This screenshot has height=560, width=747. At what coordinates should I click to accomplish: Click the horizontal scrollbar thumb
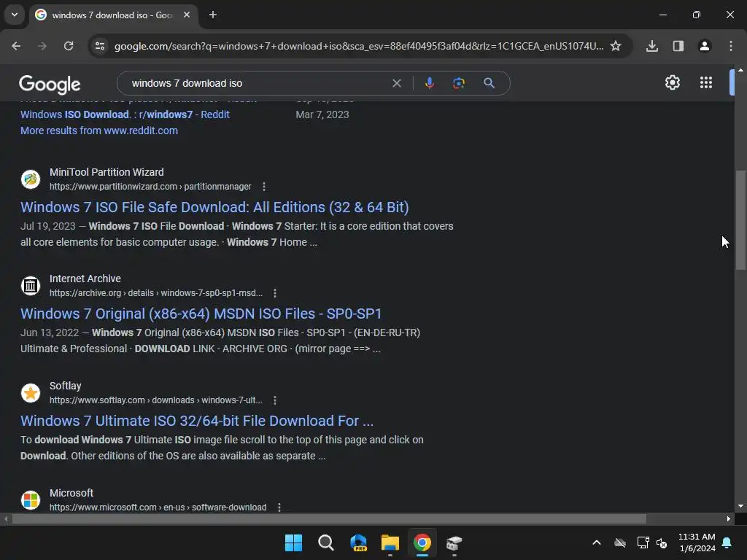coord(329,519)
